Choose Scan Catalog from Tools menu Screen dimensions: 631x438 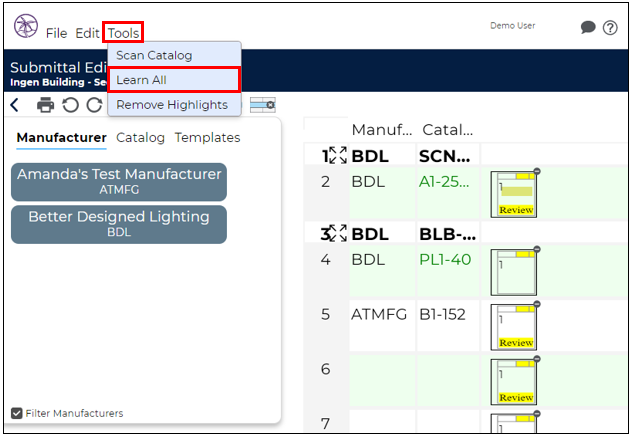(174, 55)
